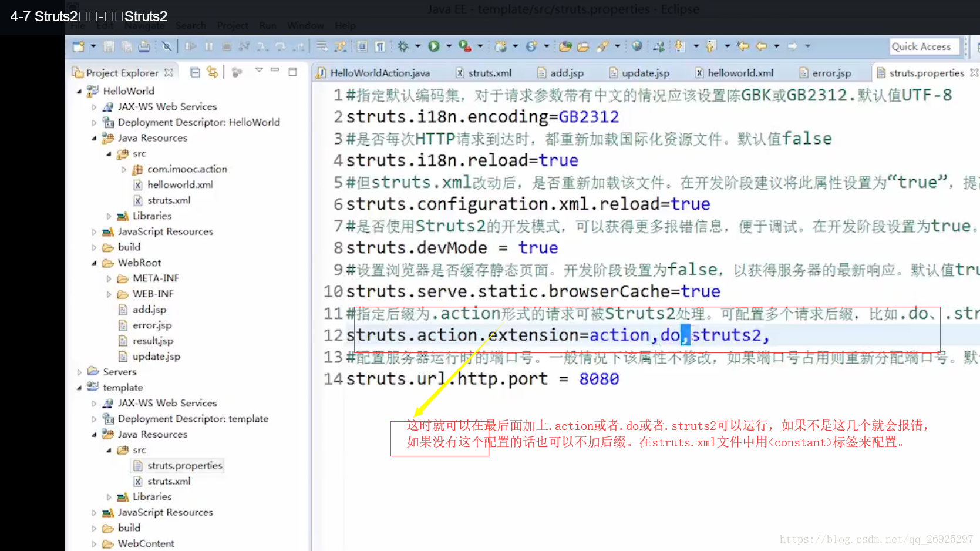Click the Forward navigation arrow icon

[792, 46]
